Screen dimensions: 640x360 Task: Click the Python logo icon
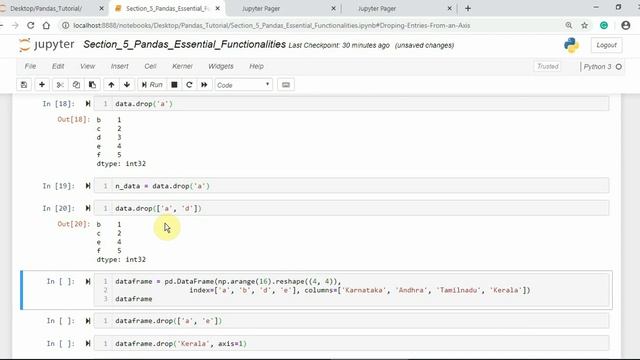pyautogui.click(x=571, y=45)
